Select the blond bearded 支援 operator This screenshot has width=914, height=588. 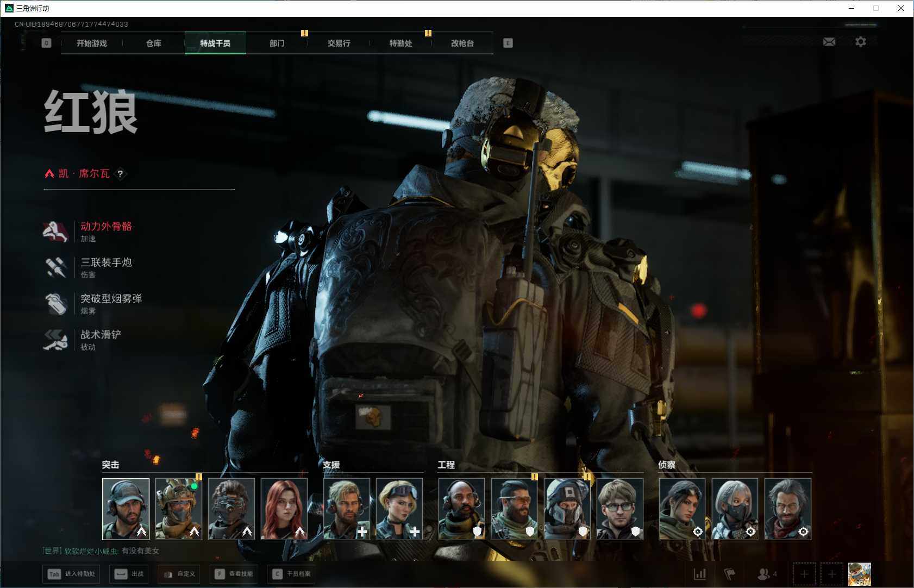click(x=346, y=509)
